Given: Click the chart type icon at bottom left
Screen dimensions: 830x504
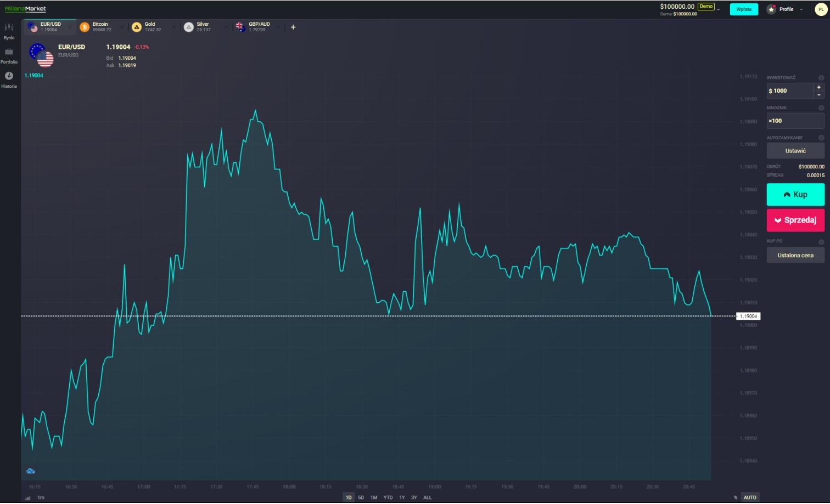Looking at the screenshot, I should [x=27, y=497].
